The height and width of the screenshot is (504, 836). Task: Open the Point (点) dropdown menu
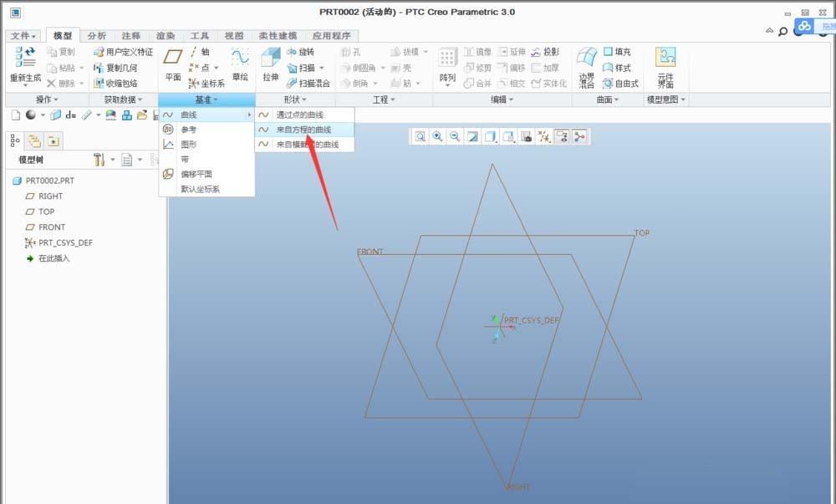pos(217,68)
